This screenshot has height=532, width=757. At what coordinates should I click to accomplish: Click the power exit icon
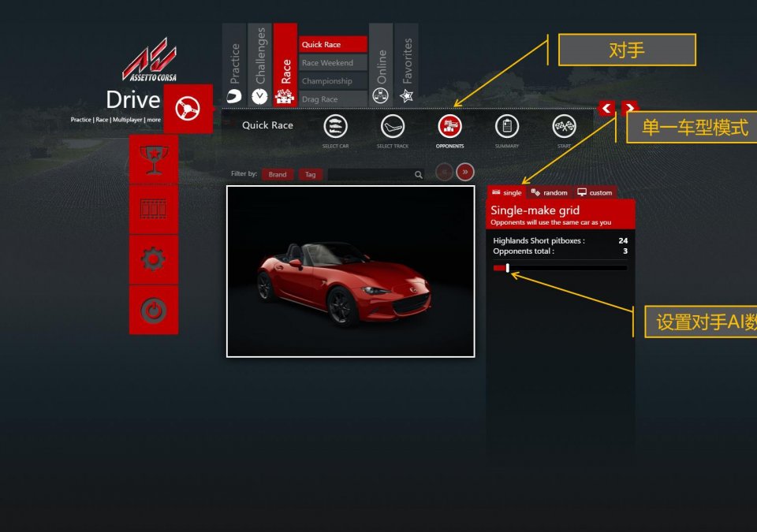(x=154, y=310)
